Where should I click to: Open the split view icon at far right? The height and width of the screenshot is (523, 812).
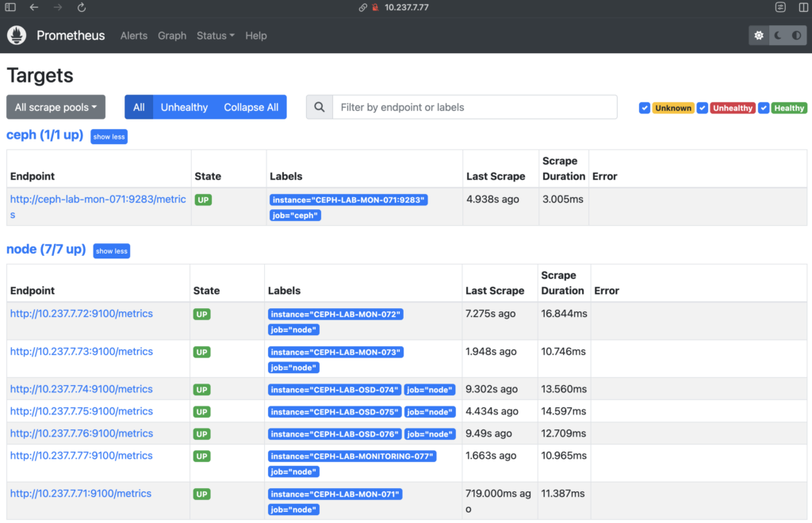point(804,7)
